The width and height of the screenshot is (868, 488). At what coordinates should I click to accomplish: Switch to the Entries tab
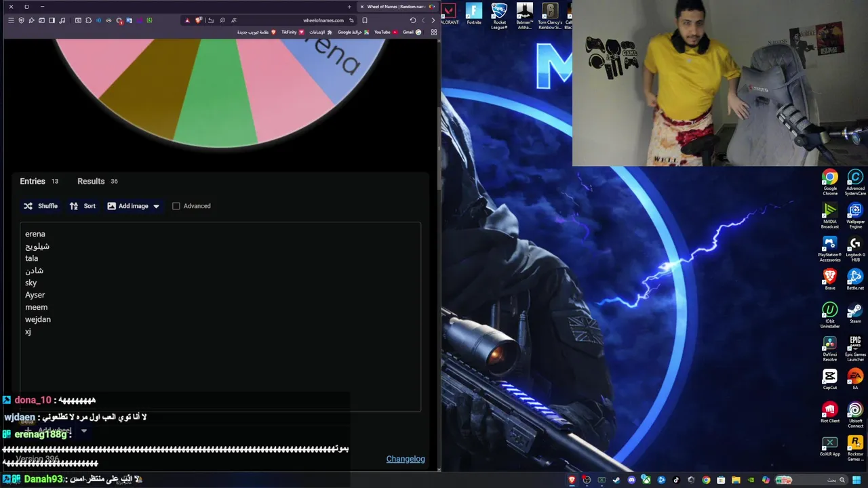click(39, 181)
